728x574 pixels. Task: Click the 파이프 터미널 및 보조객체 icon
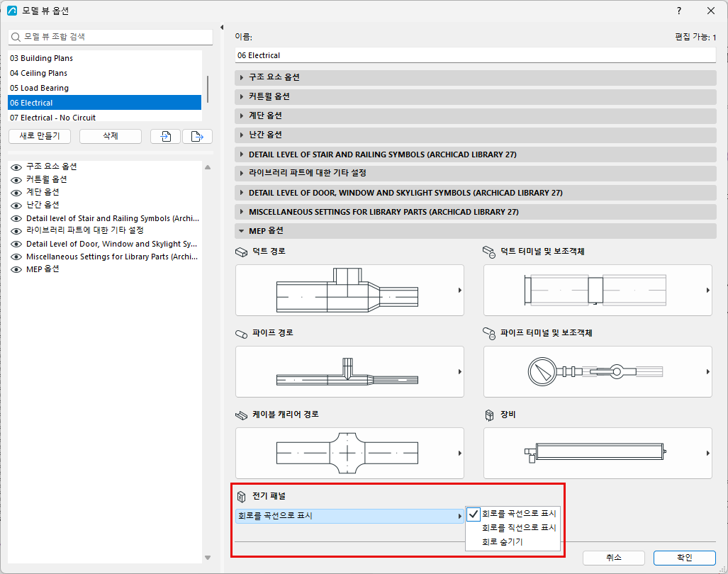[x=489, y=333]
